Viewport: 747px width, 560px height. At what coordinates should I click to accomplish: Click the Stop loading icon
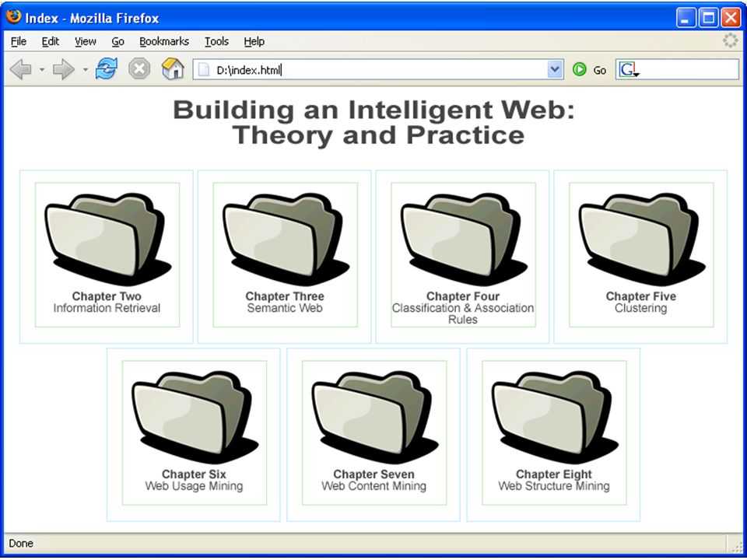pos(139,69)
